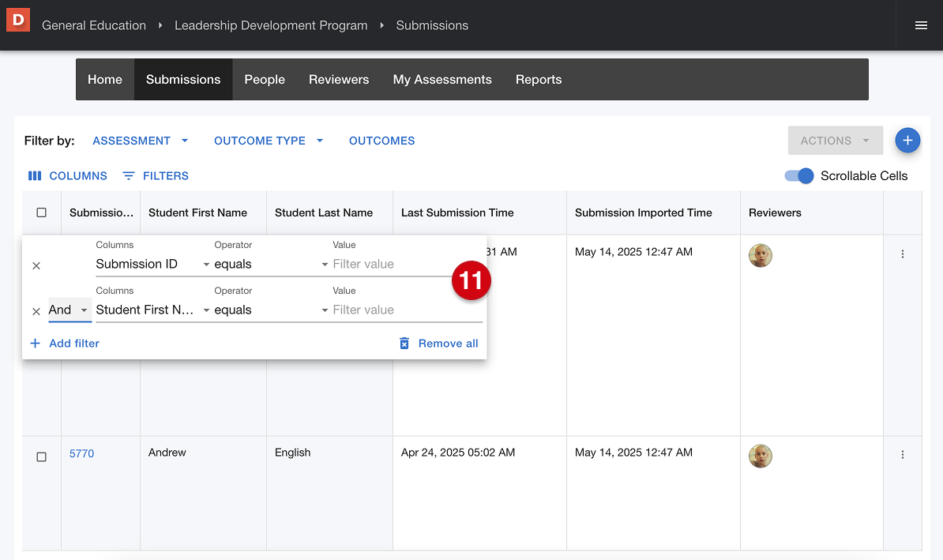943x560 pixels.
Task: Open the Actions dropdown button
Action: (x=836, y=141)
